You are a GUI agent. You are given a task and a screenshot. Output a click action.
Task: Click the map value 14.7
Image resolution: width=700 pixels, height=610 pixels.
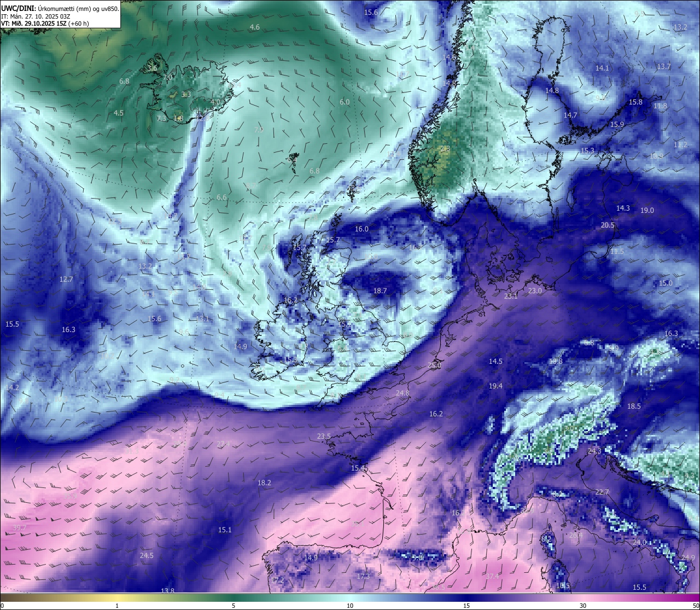coord(570,115)
